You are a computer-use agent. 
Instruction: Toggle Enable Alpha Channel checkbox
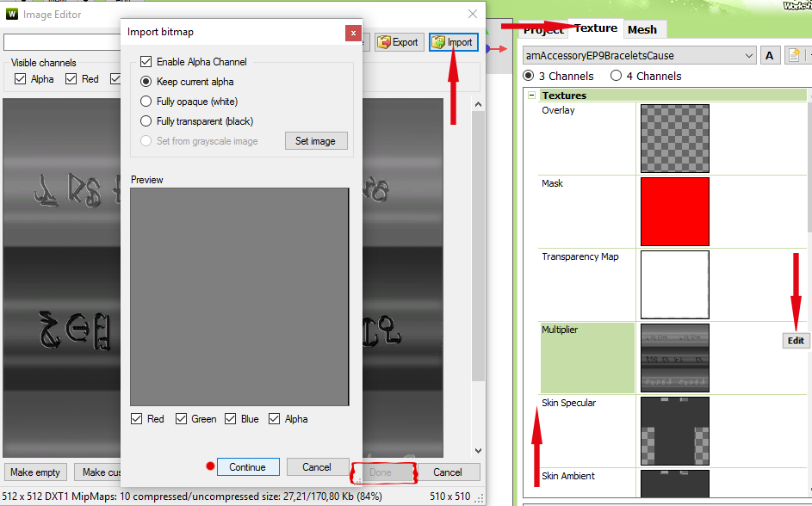click(146, 62)
